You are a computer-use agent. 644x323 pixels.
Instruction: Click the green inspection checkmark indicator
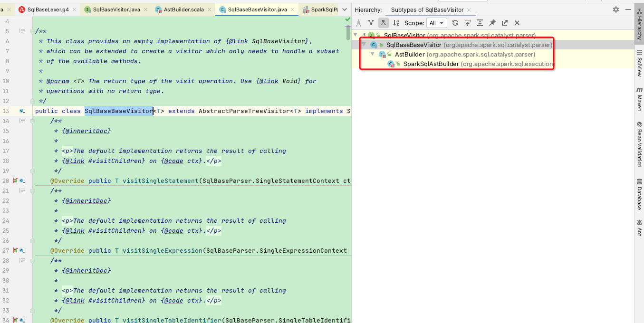348,19
